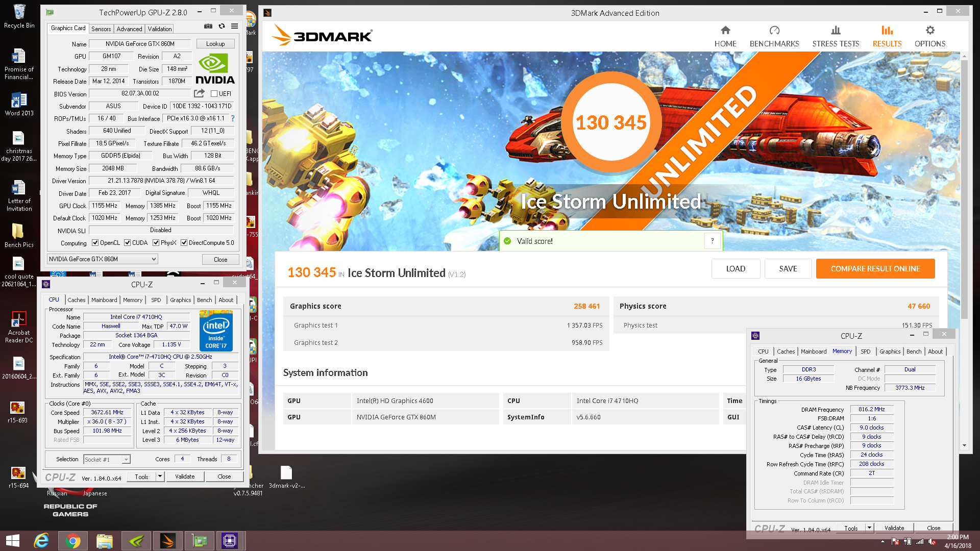Take a GPU-Z screenshot with camera icon
The width and height of the screenshot is (980, 551).
tap(208, 26)
